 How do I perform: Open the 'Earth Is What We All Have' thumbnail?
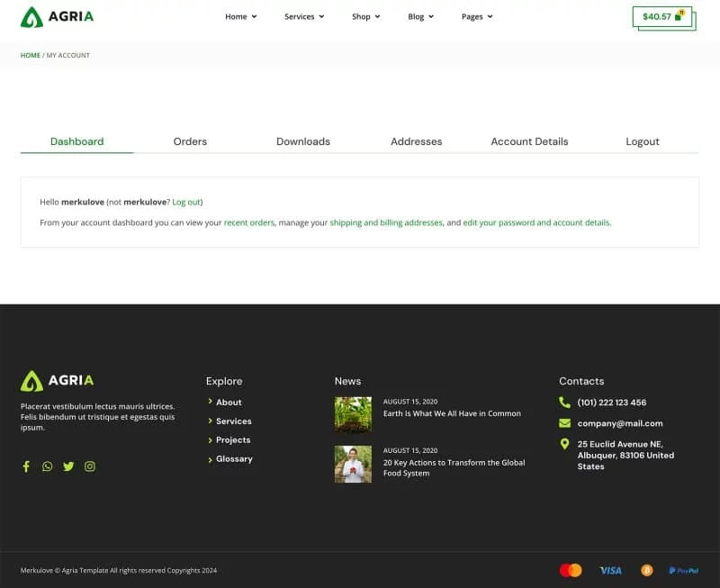353,415
